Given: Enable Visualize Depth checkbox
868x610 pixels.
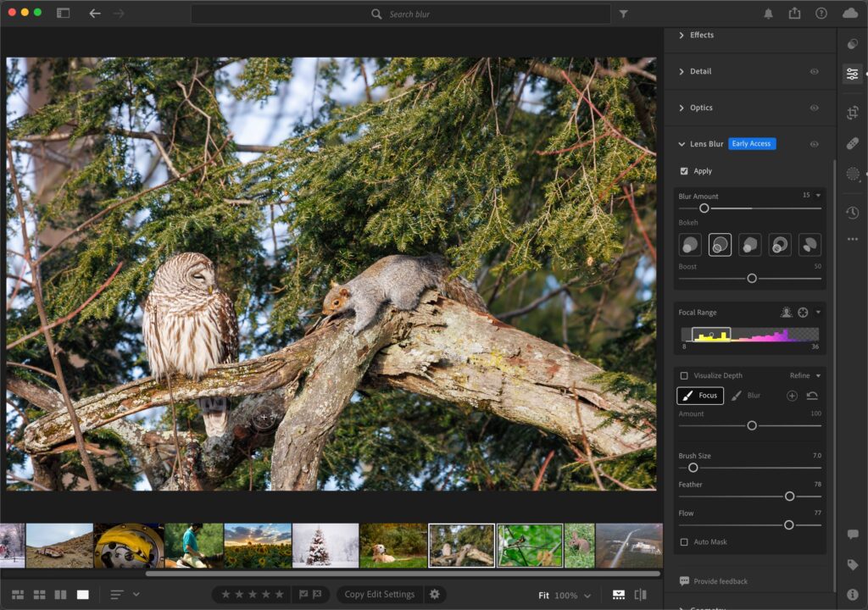Looking at the screenshot, I should click(x=684, y=375).
